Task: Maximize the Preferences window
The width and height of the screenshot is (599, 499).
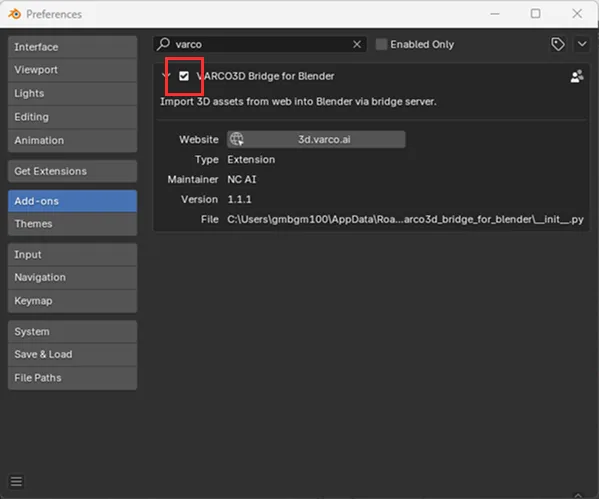Action: [x=535, y=14]
